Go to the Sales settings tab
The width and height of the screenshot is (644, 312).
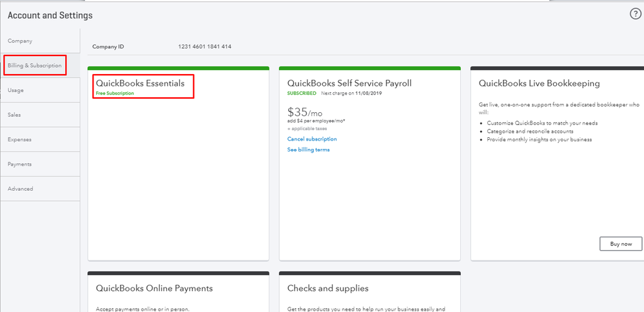pyautogui.click(x=40, y=115)
